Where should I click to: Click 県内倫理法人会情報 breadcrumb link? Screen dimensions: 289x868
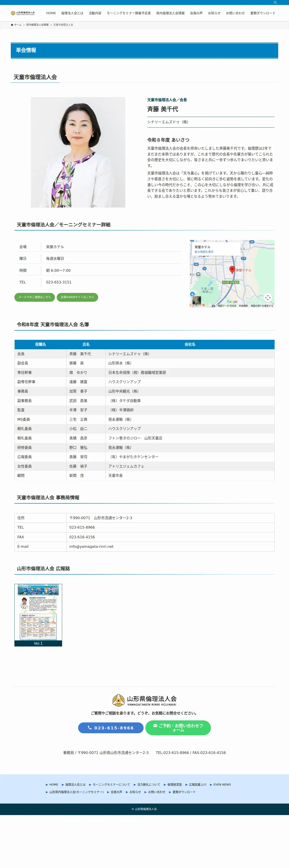(37, 25)
